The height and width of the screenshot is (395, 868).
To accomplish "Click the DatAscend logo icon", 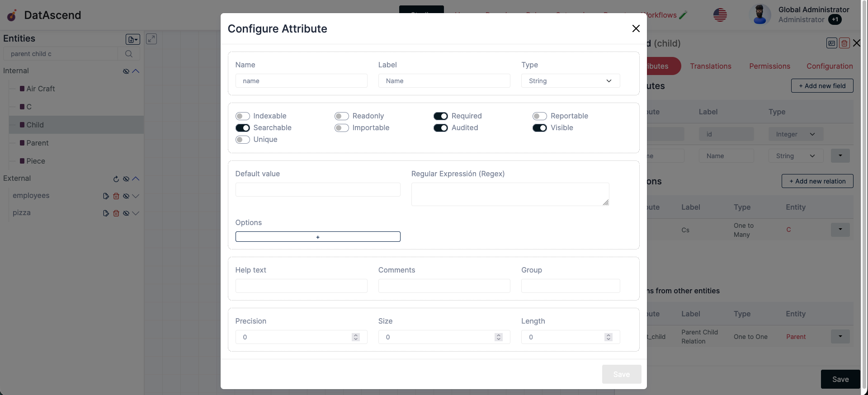I will click(12, 15).
